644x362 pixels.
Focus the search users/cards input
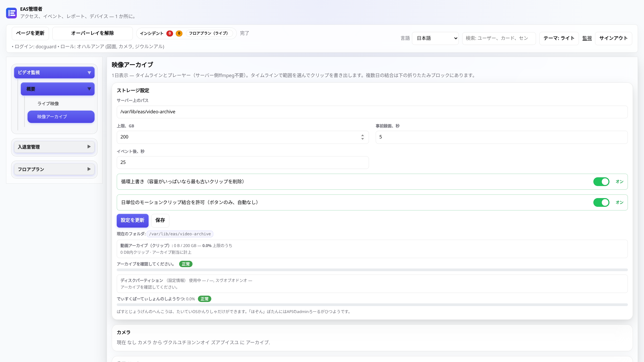(499, 38)
